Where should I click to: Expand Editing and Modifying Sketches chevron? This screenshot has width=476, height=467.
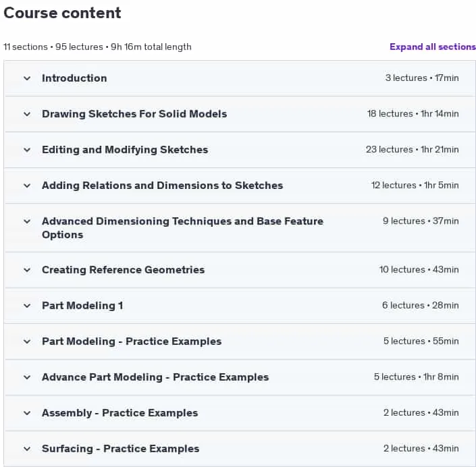coord(27,150)
